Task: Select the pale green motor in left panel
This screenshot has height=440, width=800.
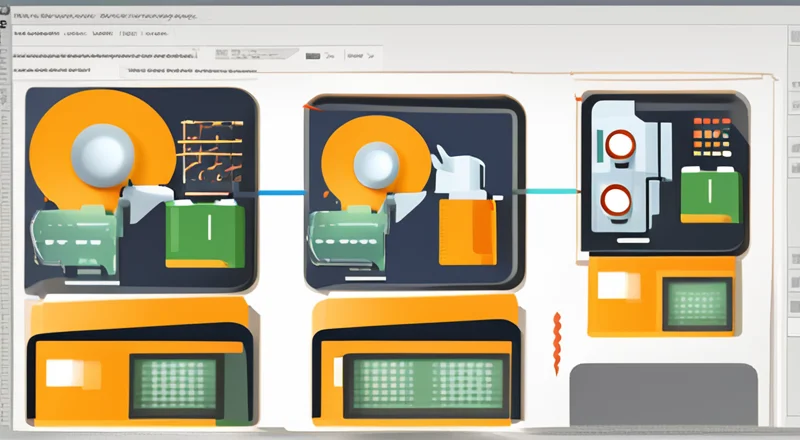Action: coord(74,238)
